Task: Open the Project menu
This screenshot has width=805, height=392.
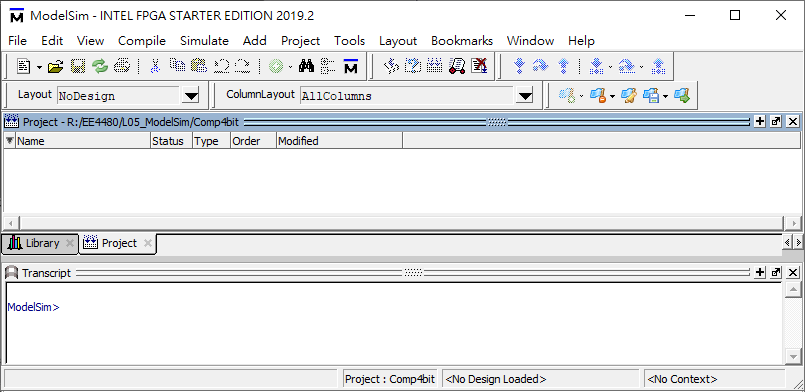Action: pos(300,41)
